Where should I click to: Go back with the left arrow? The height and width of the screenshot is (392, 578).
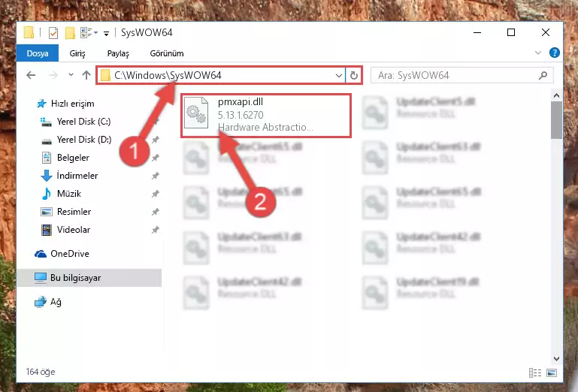pyautogui.click(x=31, y=76)
